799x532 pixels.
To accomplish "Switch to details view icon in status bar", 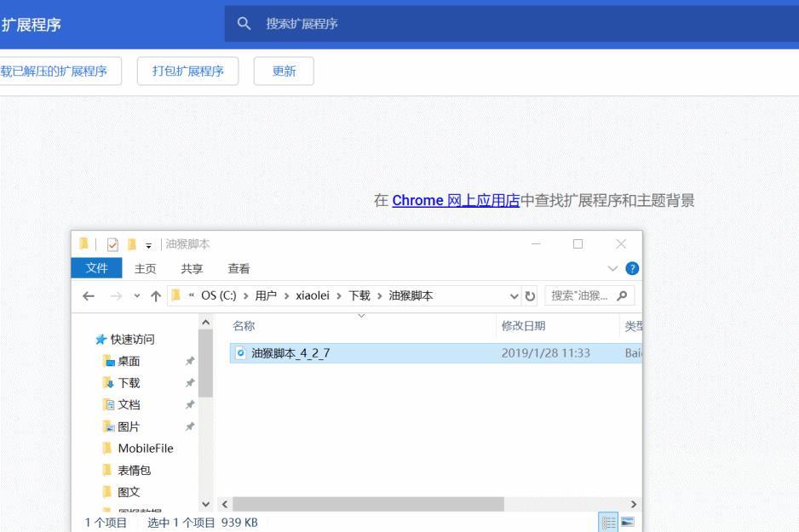I will point(608,523).
